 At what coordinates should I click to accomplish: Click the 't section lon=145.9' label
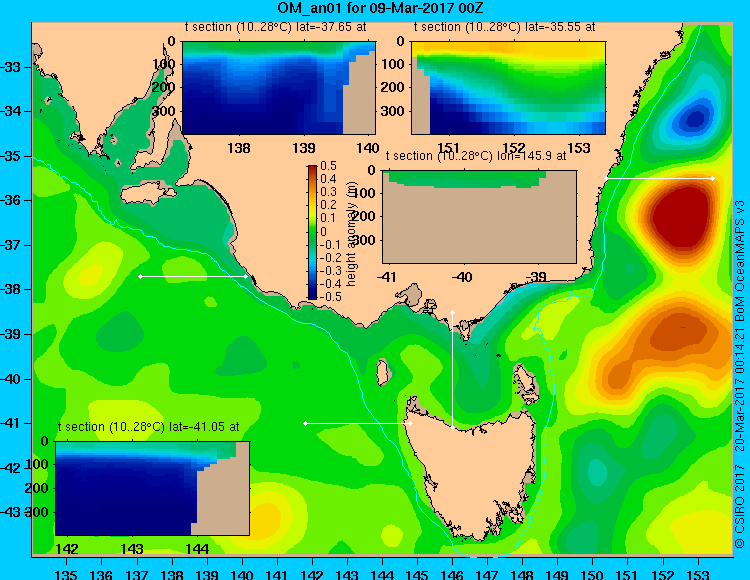point(476,156)
